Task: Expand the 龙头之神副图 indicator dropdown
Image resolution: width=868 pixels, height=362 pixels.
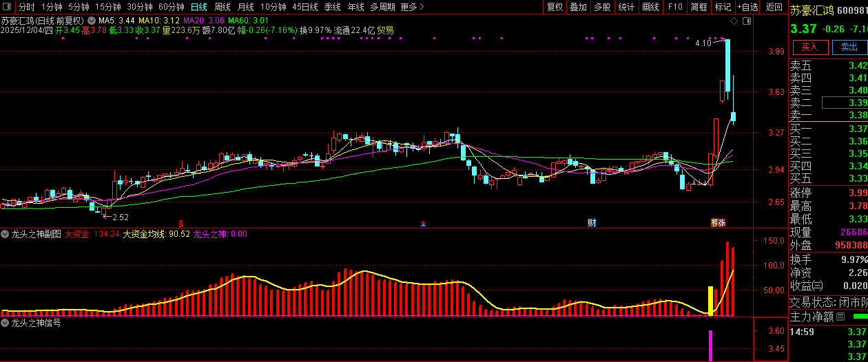Action: click(x=6, y=234)
